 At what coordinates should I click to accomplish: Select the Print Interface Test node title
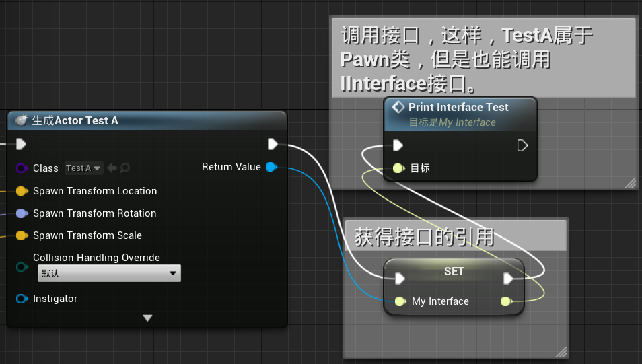[x=458, y=107]
